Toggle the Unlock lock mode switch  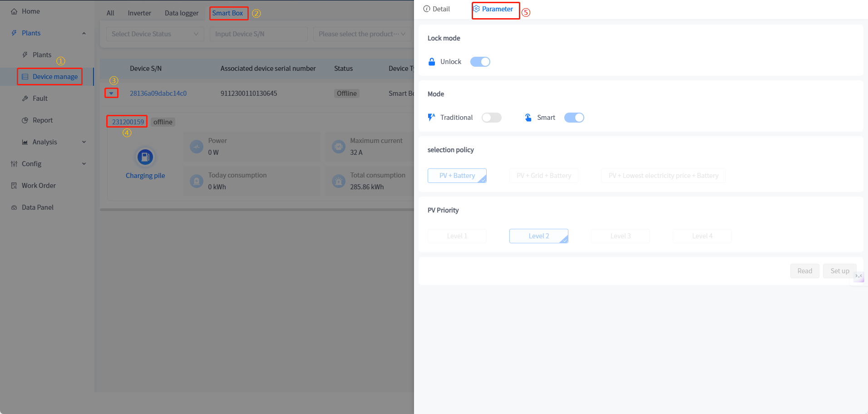point(480,62)
